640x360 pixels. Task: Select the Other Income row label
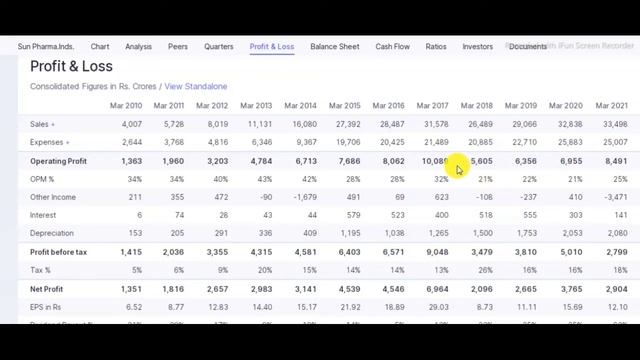point(53,197)
